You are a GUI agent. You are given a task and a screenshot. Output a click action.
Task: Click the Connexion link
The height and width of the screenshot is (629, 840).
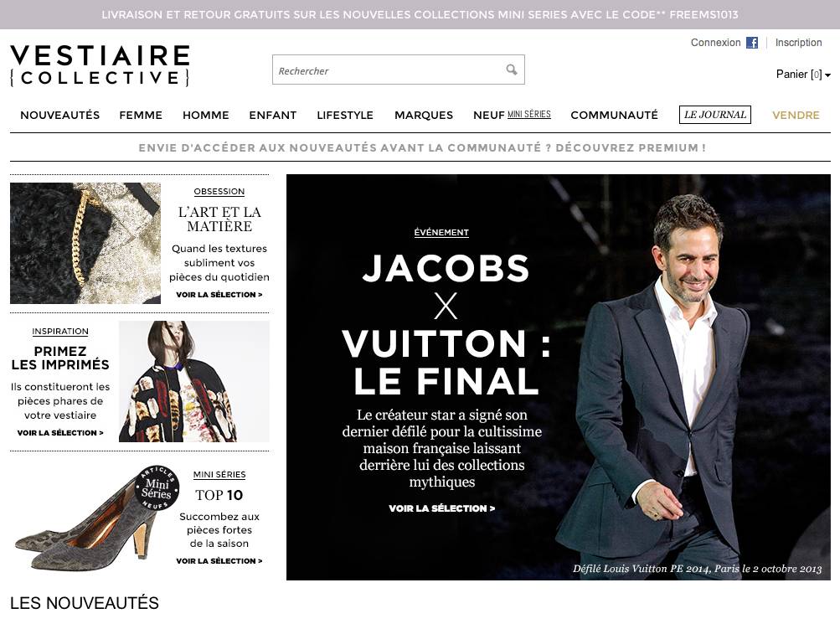pyautogui.click(x=716, y=43)
